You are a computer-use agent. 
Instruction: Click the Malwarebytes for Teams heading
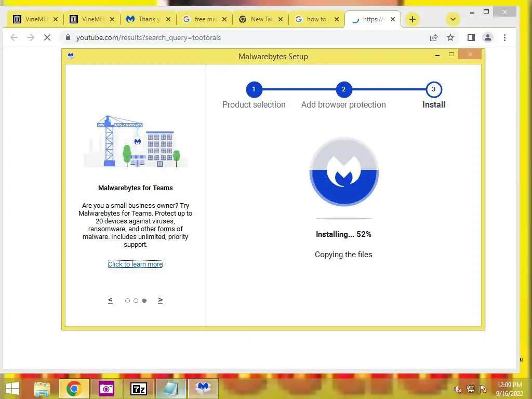click(x=136, y=188)
